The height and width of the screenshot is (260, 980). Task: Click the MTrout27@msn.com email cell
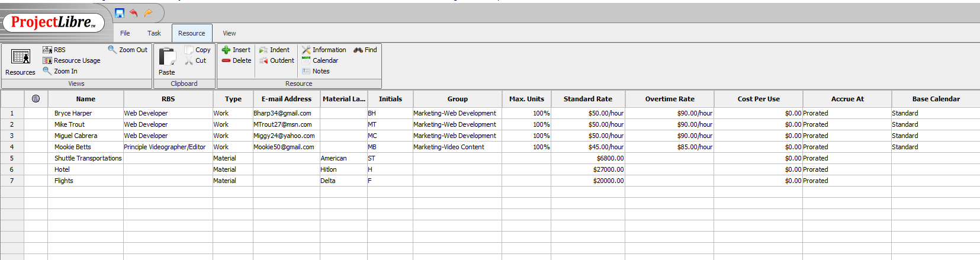(287, 124)
